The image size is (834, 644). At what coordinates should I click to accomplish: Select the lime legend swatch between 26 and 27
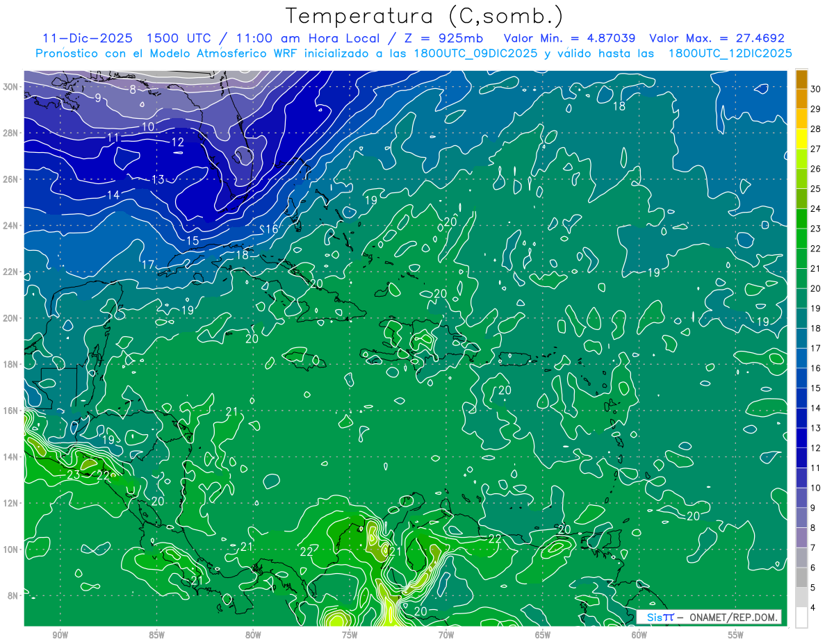(x=802, y=159)
